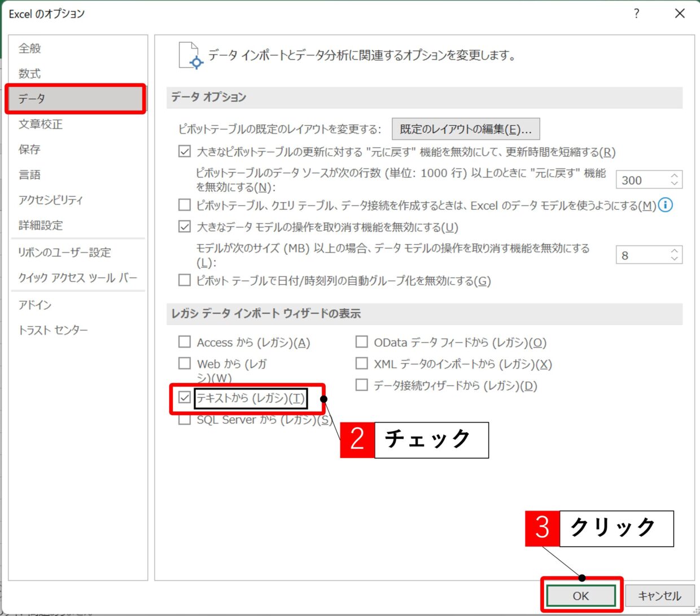Click the model size field showing 8
The height and width of the screenshot is (616, 700).
[x=642, y=255]
